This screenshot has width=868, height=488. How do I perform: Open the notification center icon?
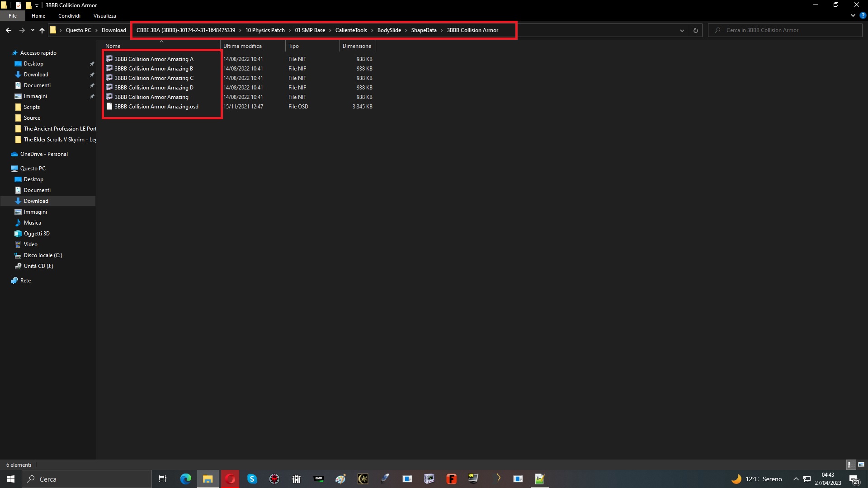[x=854, y=479]
